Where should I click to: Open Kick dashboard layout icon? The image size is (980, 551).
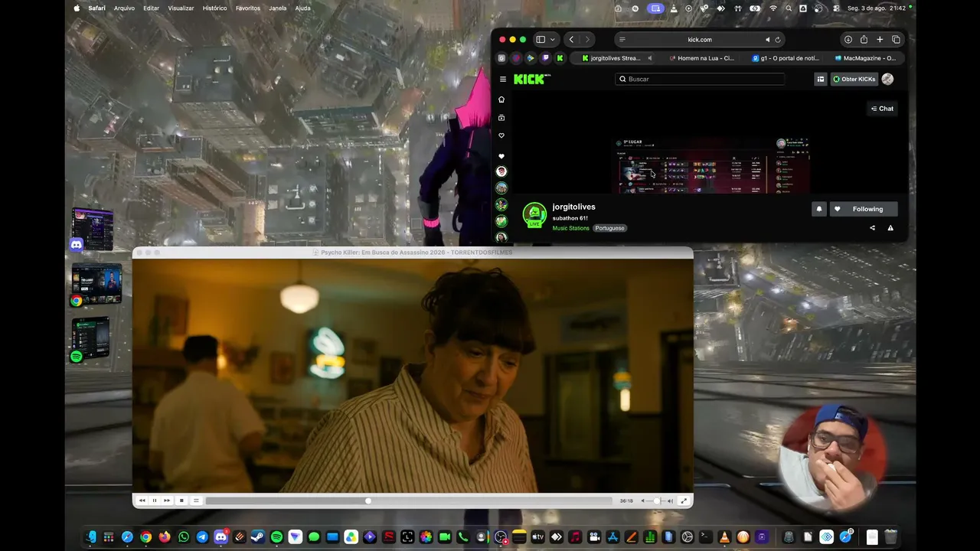(x=821, y=79)
